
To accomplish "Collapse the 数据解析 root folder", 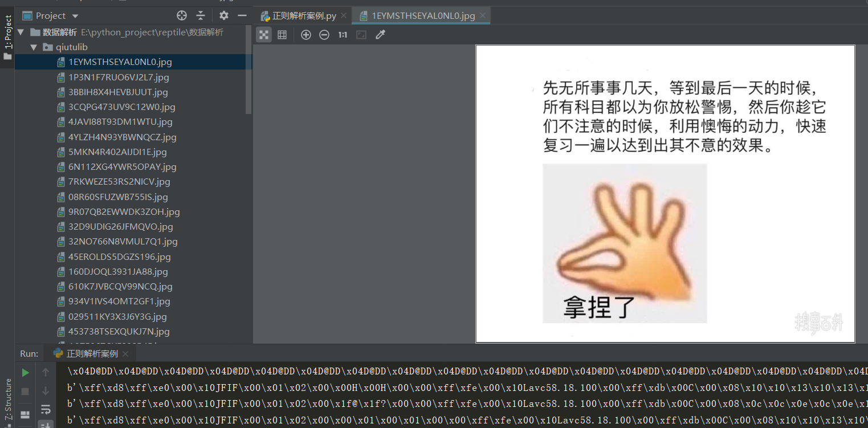I will point(21,32).
